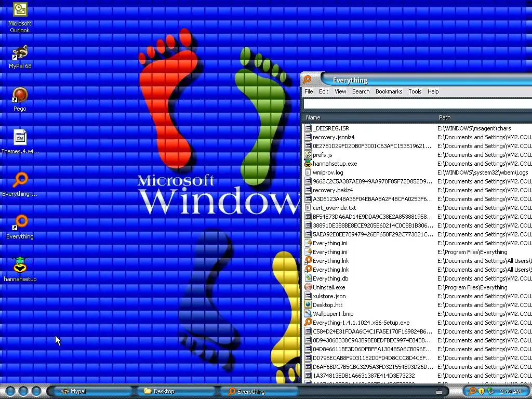
Task: Click the icon beside wmiprov.log result
Action: (x=308, y=172)
